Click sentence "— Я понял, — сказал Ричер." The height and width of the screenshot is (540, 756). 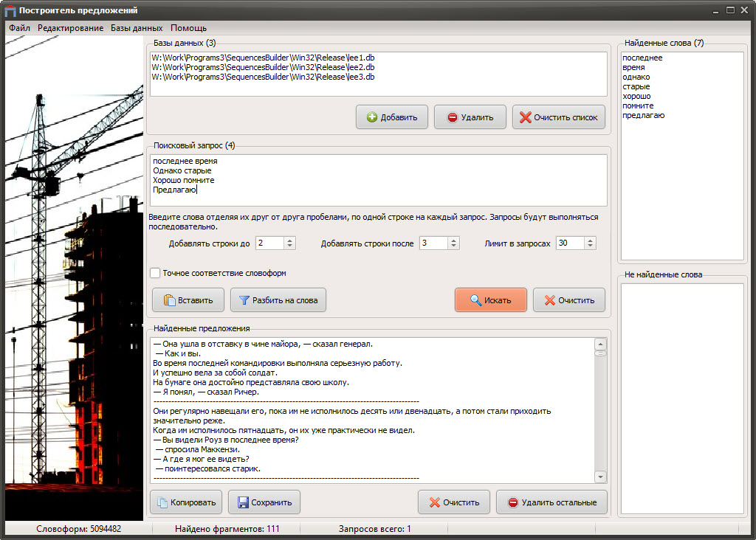tap(207, 392)
